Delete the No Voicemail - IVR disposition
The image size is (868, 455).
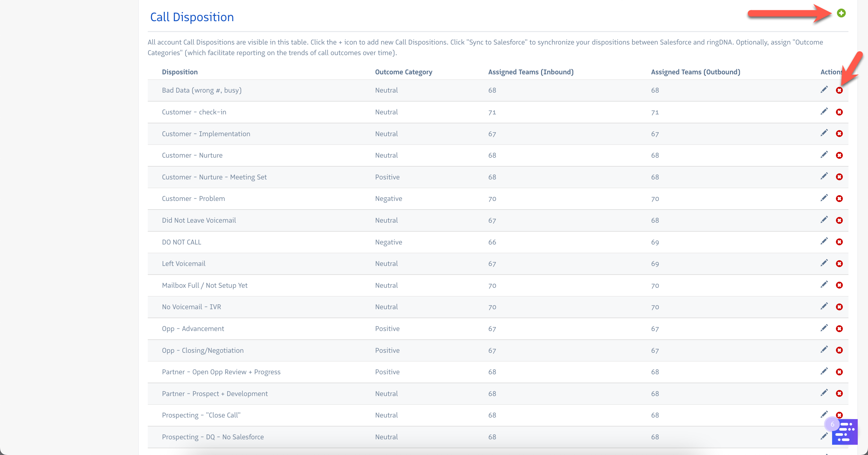click(x=839, y=307)
